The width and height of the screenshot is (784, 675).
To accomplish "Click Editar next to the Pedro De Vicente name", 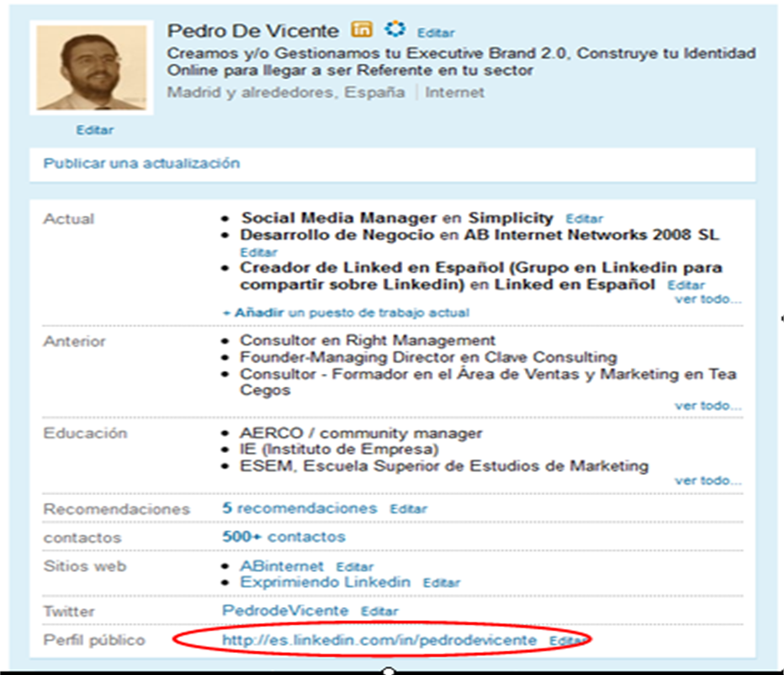I will pyautogui.click(x=436, y=33).
